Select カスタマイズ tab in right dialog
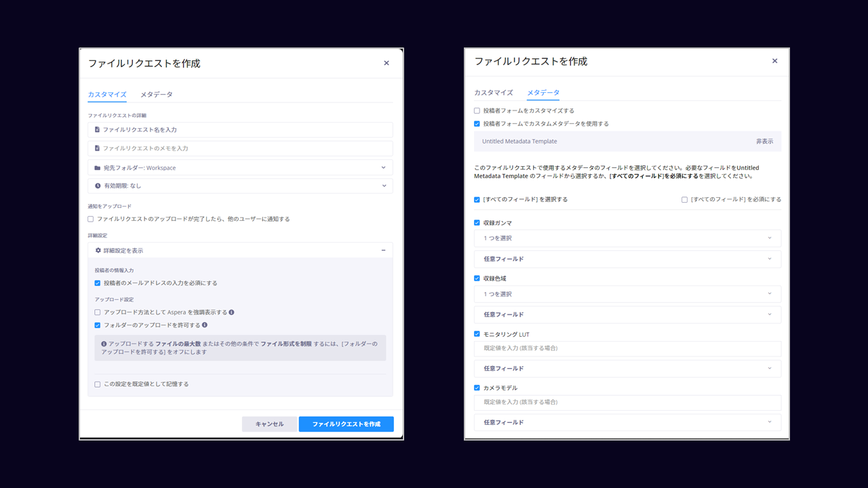 pyautogui.click(x=493, y=92)
